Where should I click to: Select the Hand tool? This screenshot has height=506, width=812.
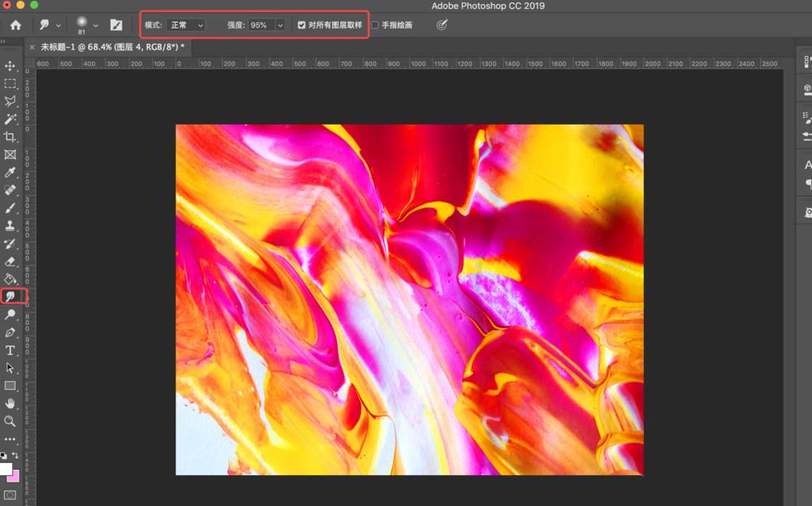pos(11,403)
